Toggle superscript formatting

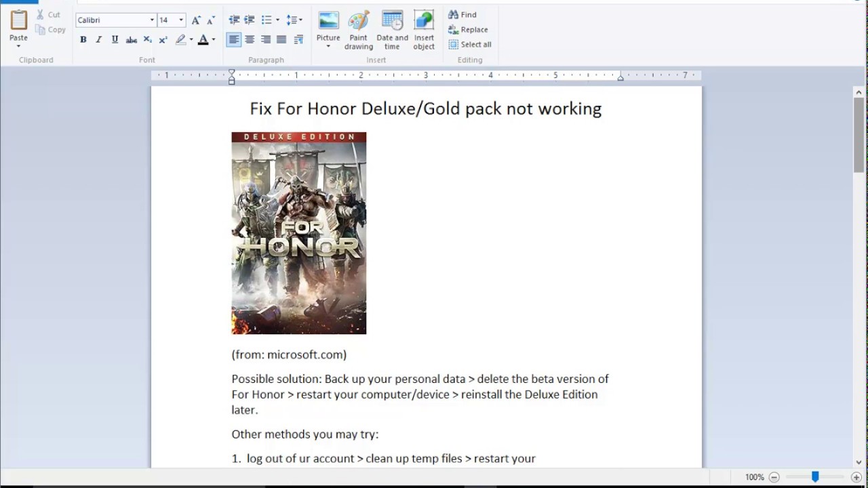pyautogui.click(x=163, y=40)
